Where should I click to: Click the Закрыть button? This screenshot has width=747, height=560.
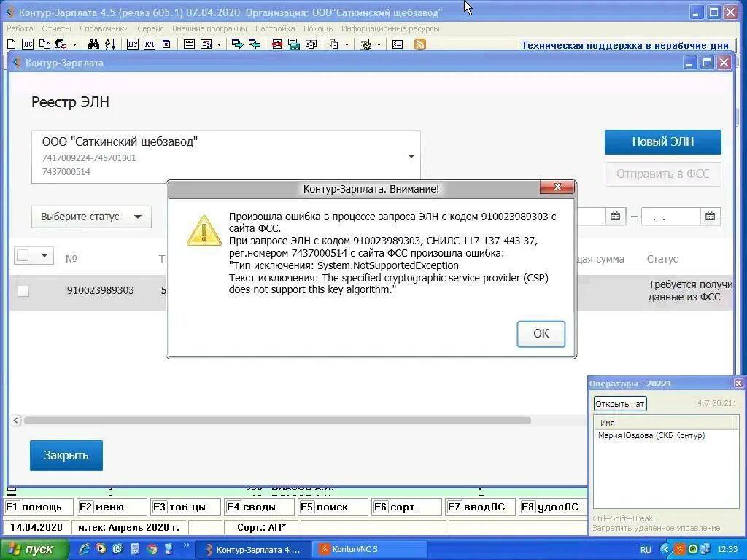pos(66,455)
